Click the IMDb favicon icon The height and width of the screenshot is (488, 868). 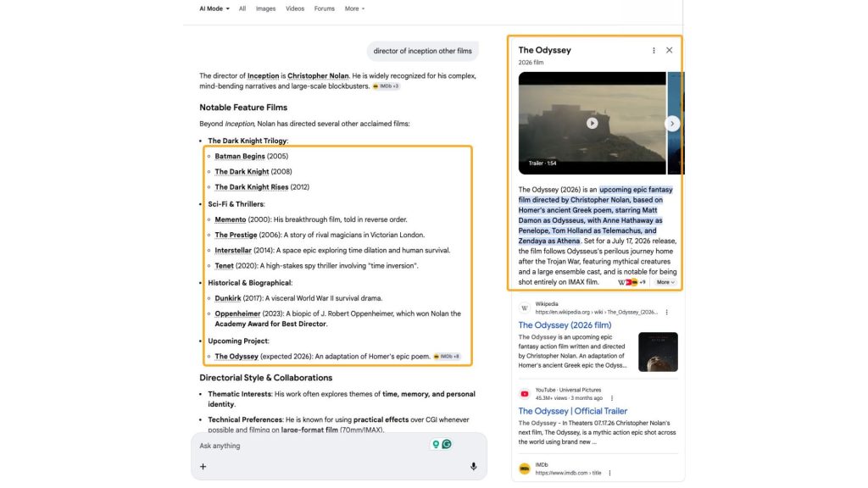pyautogui.click(x=524, y=469)
